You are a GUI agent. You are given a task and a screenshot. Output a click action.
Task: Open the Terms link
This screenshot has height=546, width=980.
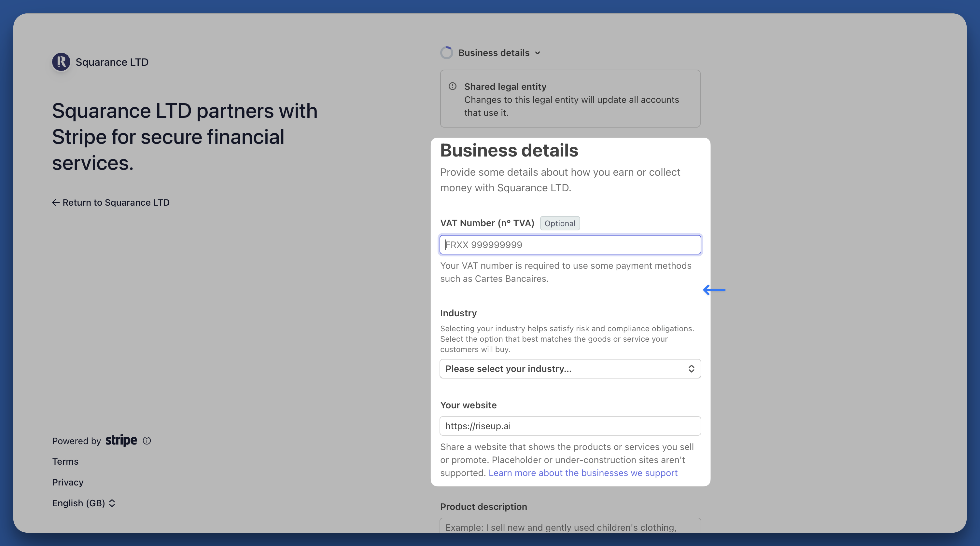[65, 462]
